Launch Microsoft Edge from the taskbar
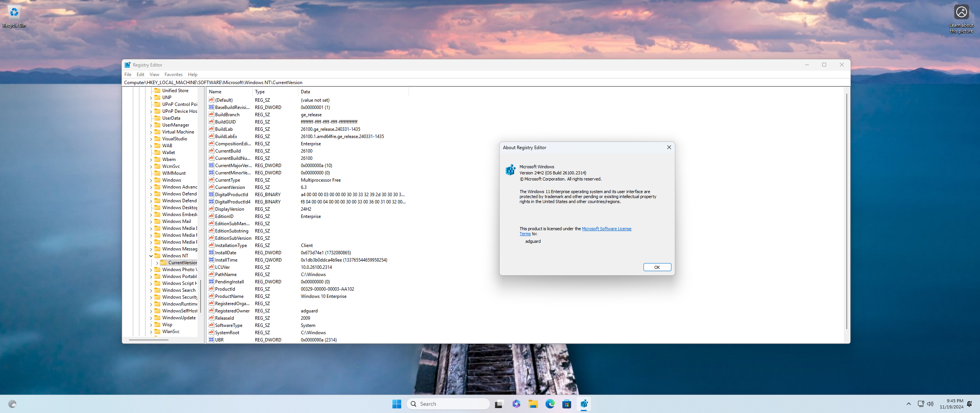 pos(550,404)
